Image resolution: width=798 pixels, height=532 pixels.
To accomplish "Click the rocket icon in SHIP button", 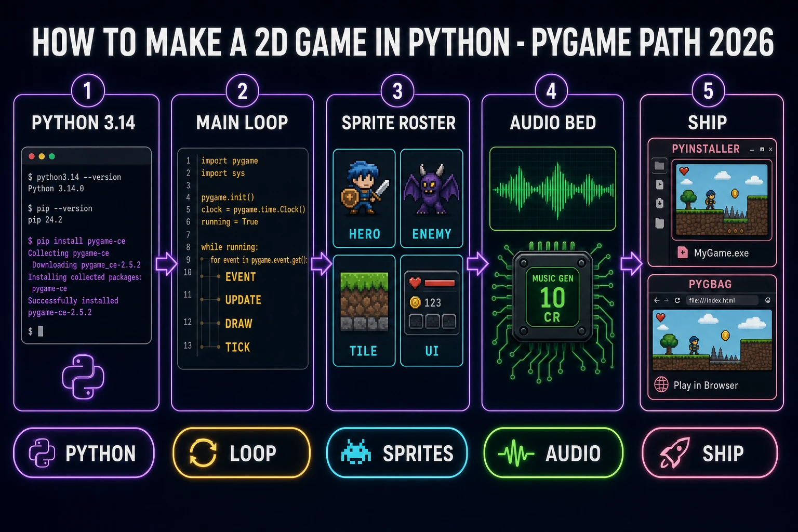I will point(674,453).
